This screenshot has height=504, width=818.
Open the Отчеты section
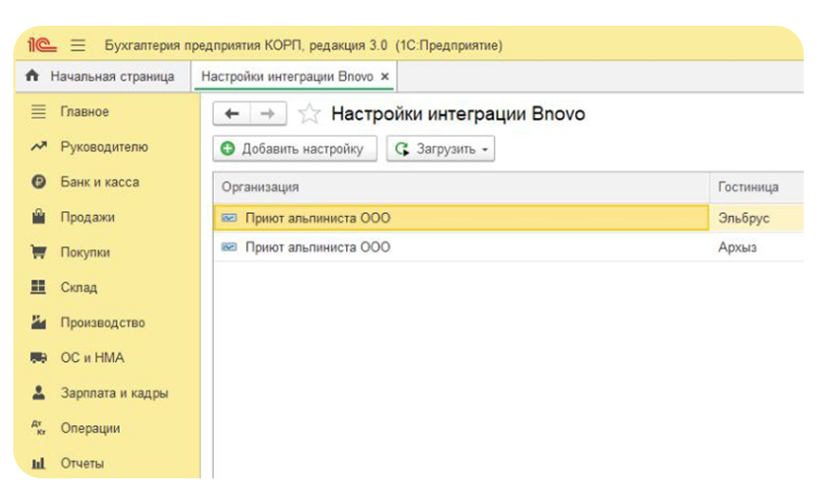point(82,463)
